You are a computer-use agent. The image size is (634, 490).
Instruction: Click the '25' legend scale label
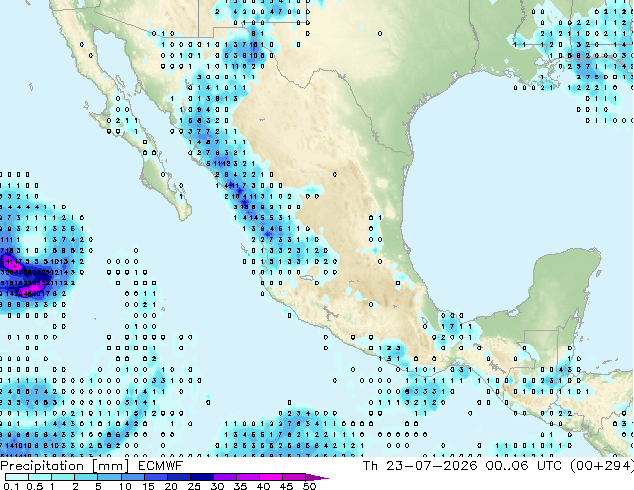click(194, 486)
